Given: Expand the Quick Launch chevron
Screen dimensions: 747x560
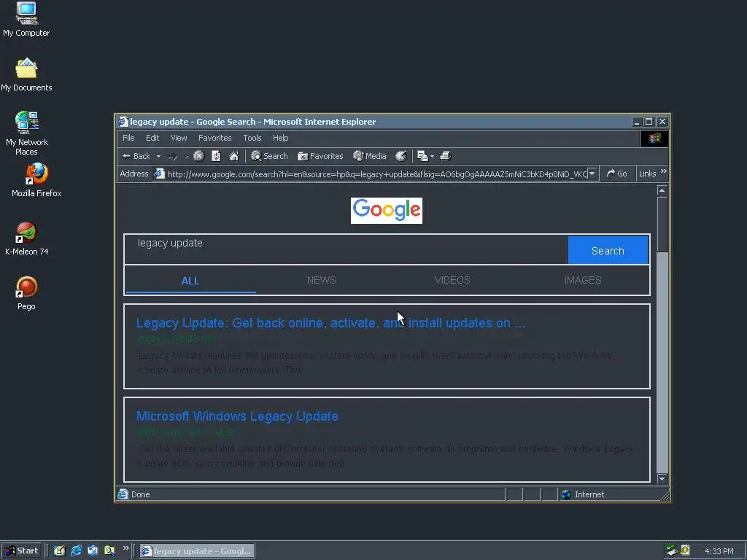Looking at the screenshot, I should click(125, 548).
